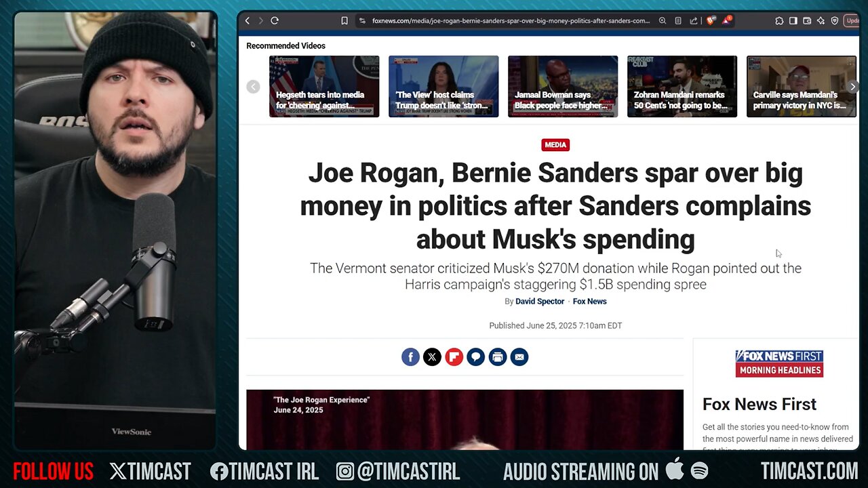The width and height of the screenshot is (868, 488).
Task: Toggle the browser sidebar panel icon
Action: [793, 21]
